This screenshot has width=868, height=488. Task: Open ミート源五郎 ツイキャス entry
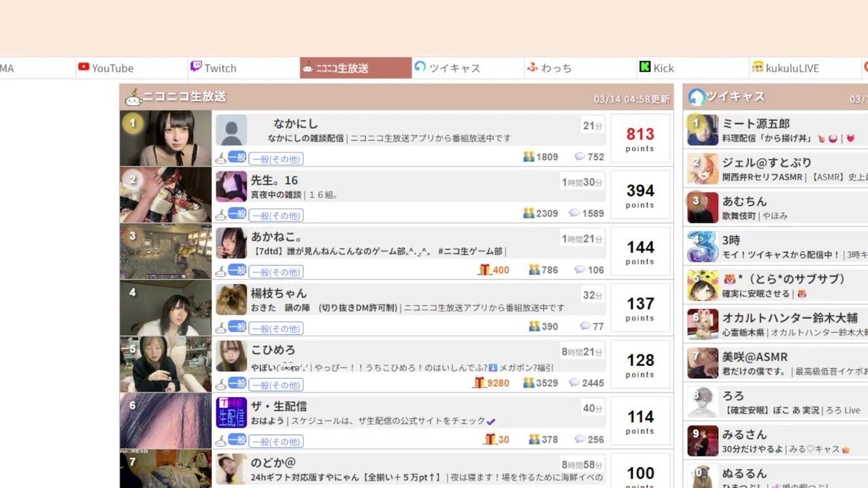point(776,130)
